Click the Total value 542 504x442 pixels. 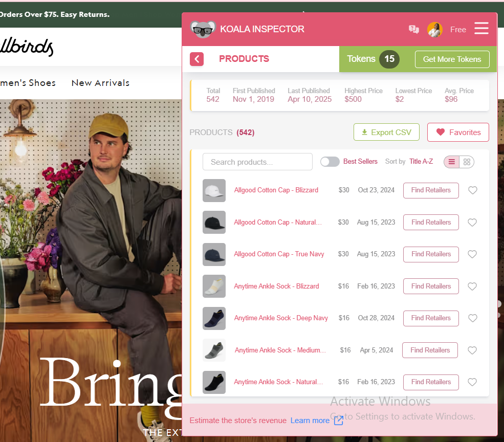[213, 99]
